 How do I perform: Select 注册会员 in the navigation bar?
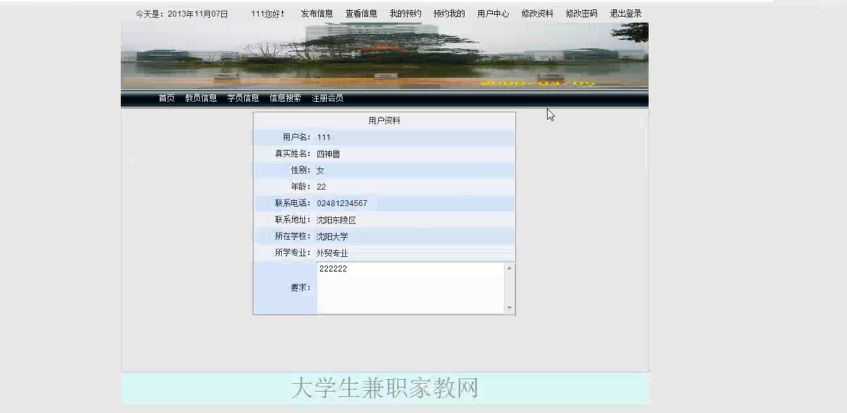click(x=327, y=98)
